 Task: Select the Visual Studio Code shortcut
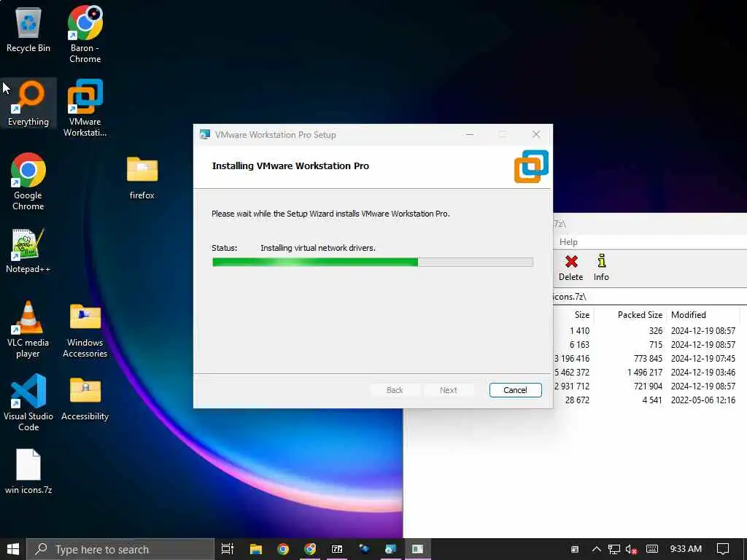point(28,402)
